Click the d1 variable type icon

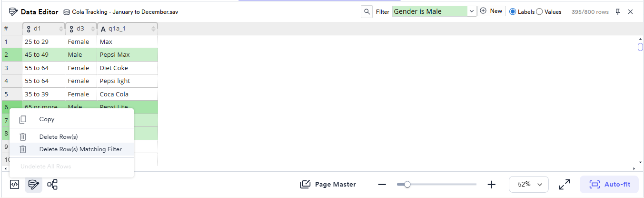[29, 29]
